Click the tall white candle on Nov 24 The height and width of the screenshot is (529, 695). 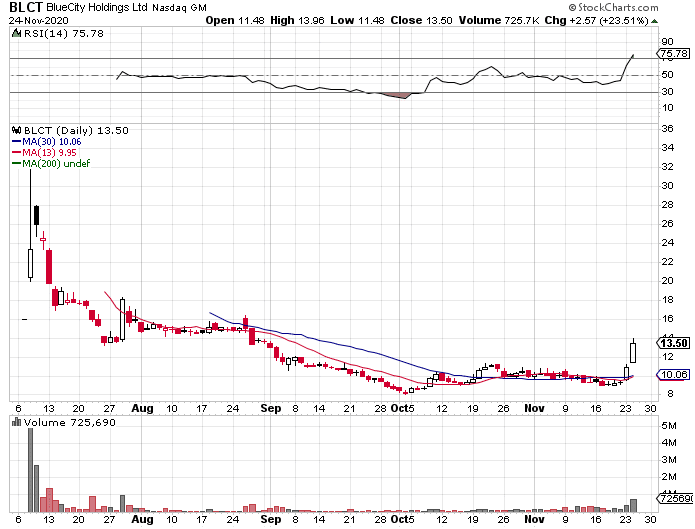(x=633, y=353)
